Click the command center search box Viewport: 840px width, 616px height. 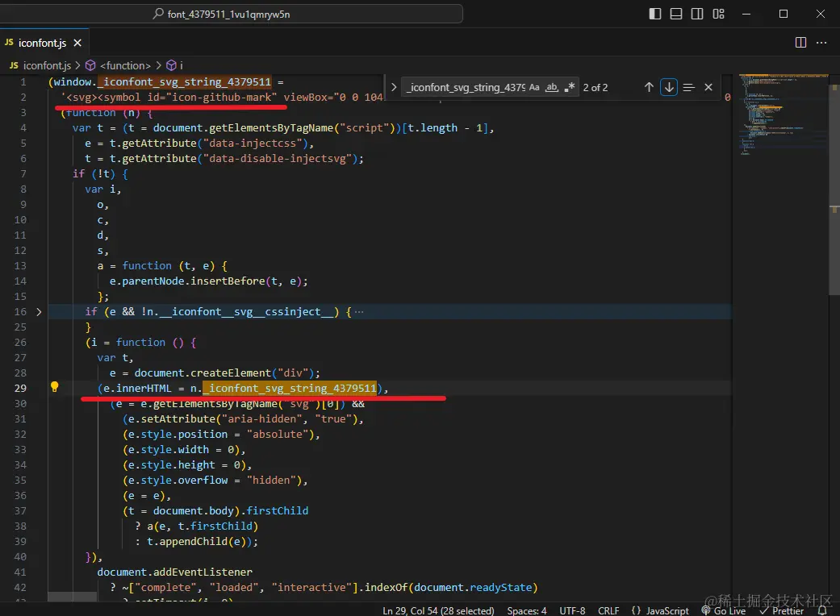232,14
